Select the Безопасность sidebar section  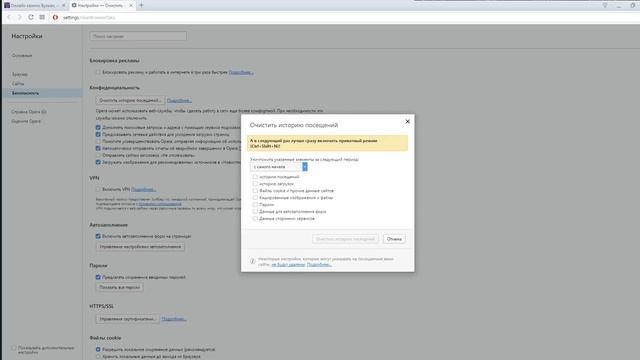pyautogui.click(x=42, y=93)
